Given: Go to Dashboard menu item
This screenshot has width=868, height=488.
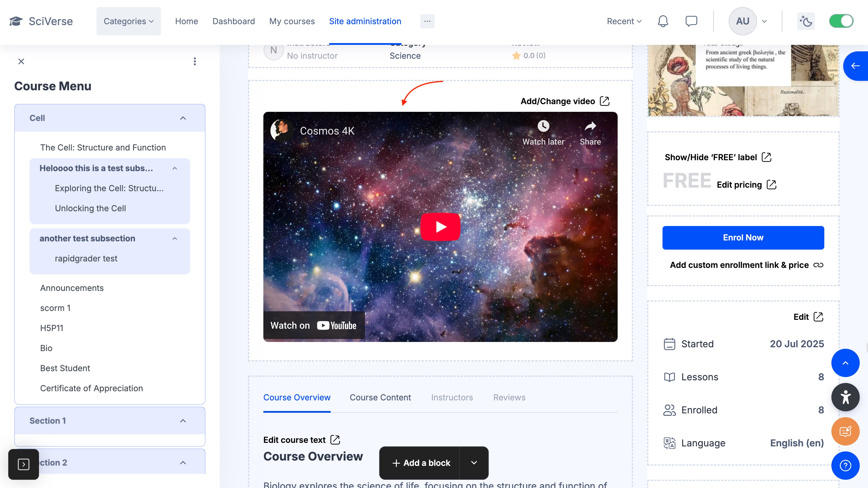Looking at the screenshot, I should click(234, 21).
